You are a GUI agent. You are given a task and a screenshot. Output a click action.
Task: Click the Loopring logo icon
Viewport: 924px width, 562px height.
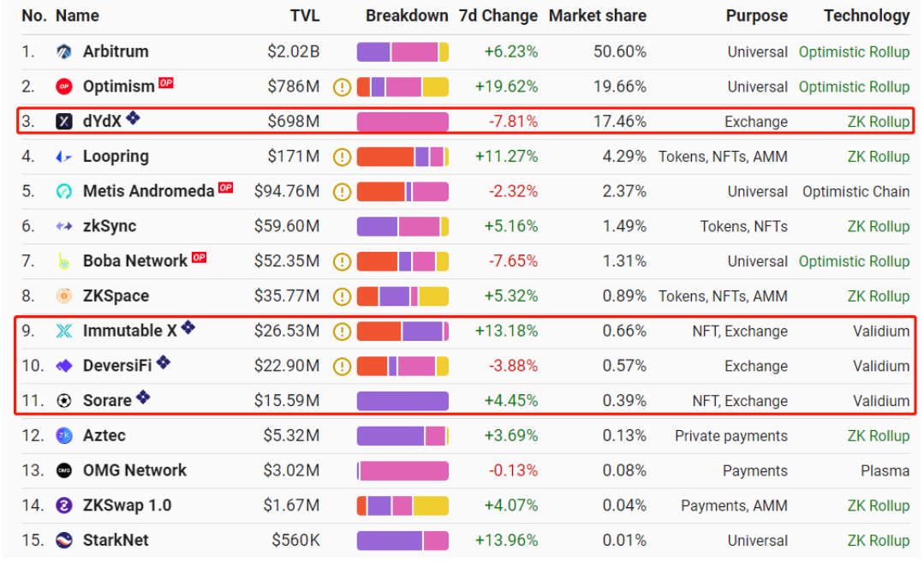(x=63, y=156)
